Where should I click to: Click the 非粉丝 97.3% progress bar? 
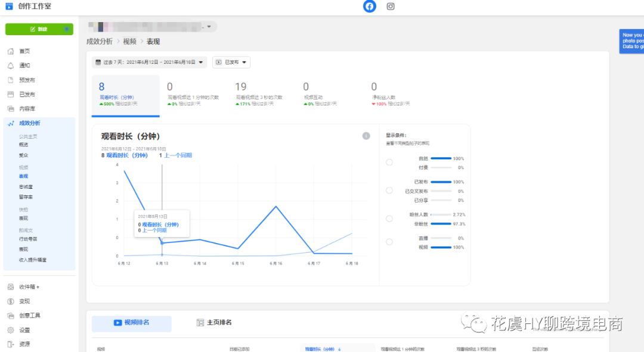point(441,224)
